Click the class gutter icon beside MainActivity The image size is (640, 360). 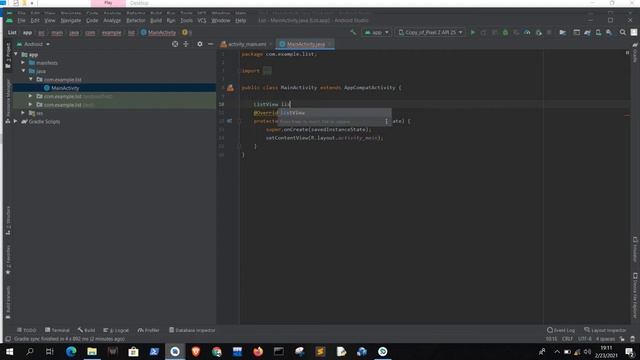[x=230, y=88]
